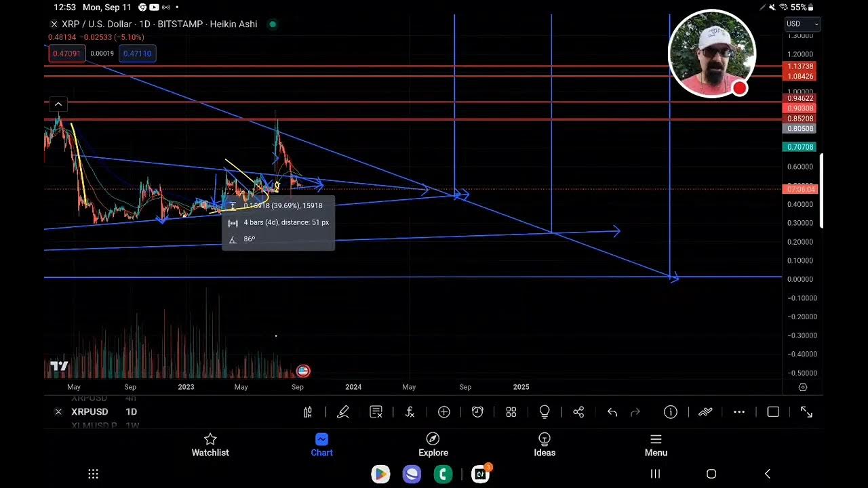Go to the Explore tab
The width and height of the screenshot is (868, 488).
(x=433, y=445)
